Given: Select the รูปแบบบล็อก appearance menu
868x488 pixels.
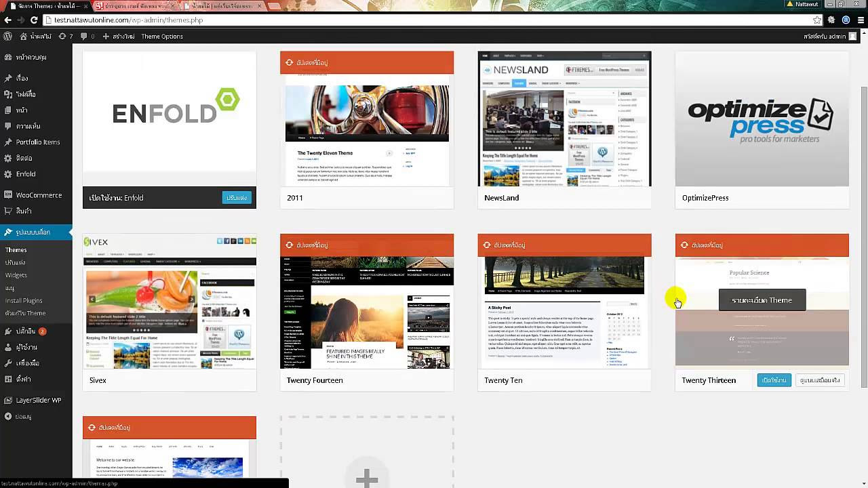Looking at the screenshot, I should click(36, 232).
